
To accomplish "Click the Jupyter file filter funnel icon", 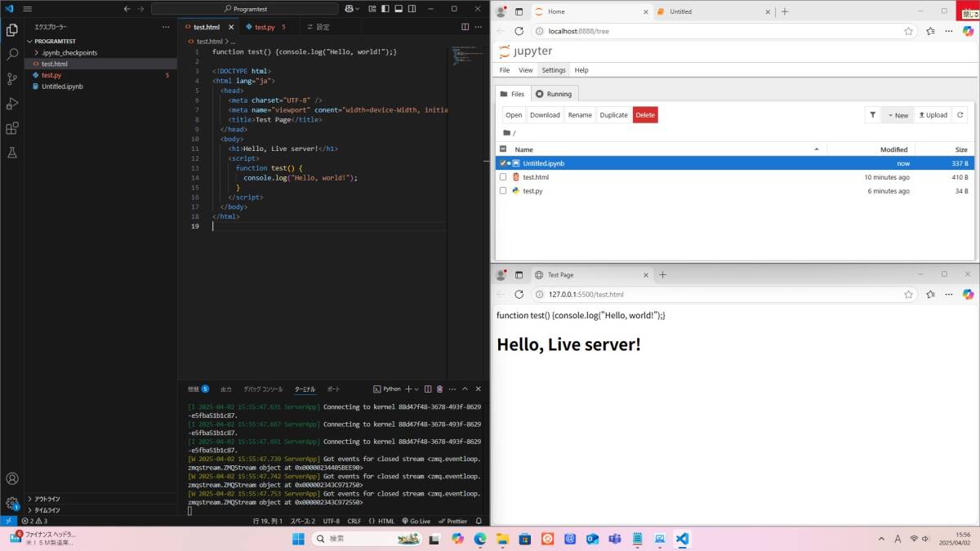I will pos(872,115).
